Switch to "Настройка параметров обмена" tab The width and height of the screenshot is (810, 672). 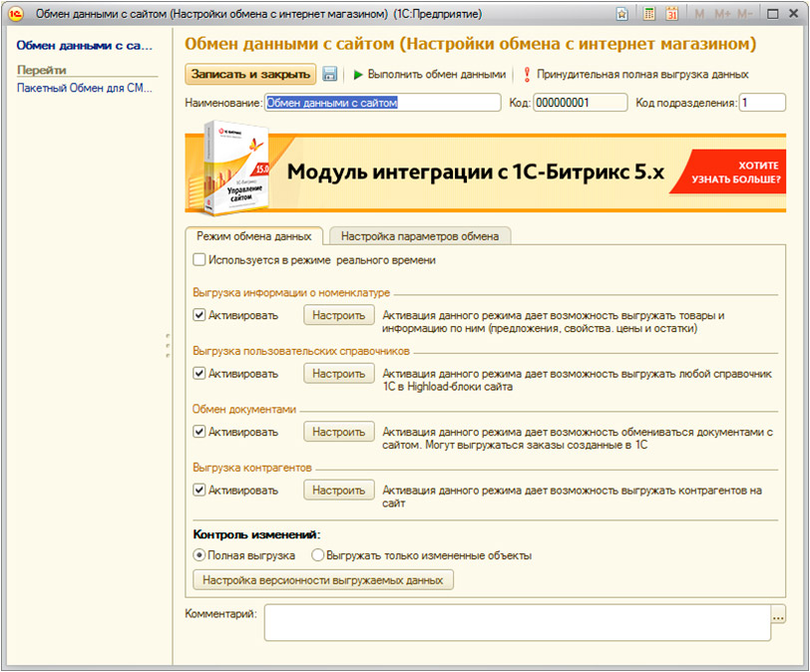(x=420, y=236)
